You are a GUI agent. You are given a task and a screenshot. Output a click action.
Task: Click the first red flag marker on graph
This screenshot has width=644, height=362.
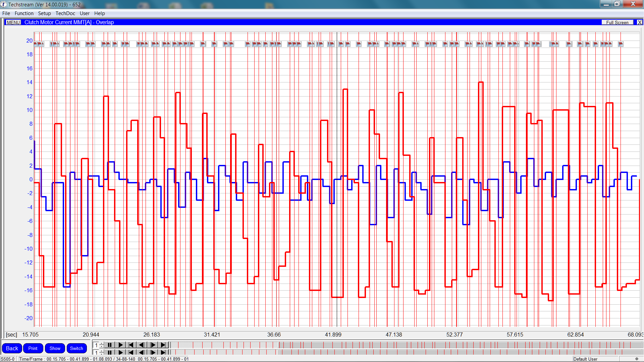(x=36, y=44)
